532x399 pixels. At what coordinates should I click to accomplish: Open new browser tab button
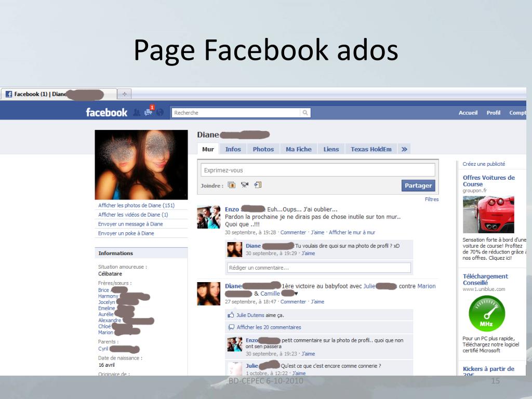[x=124, y=94]
